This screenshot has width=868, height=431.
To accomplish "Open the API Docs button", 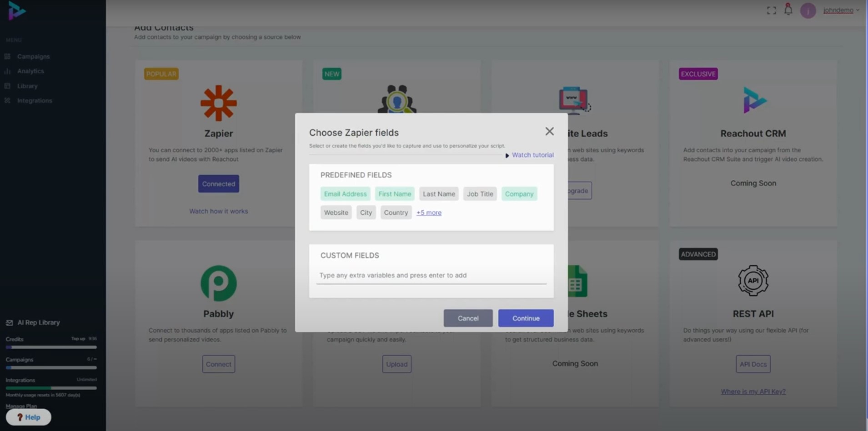I will (753, 364).
